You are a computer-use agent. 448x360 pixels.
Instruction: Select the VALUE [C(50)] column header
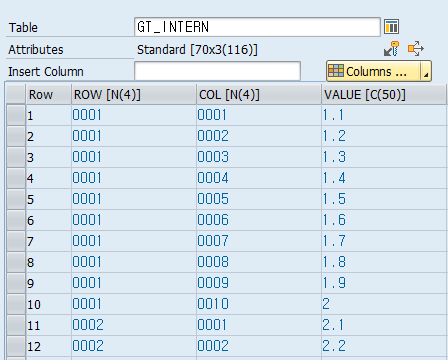point(385,94)
